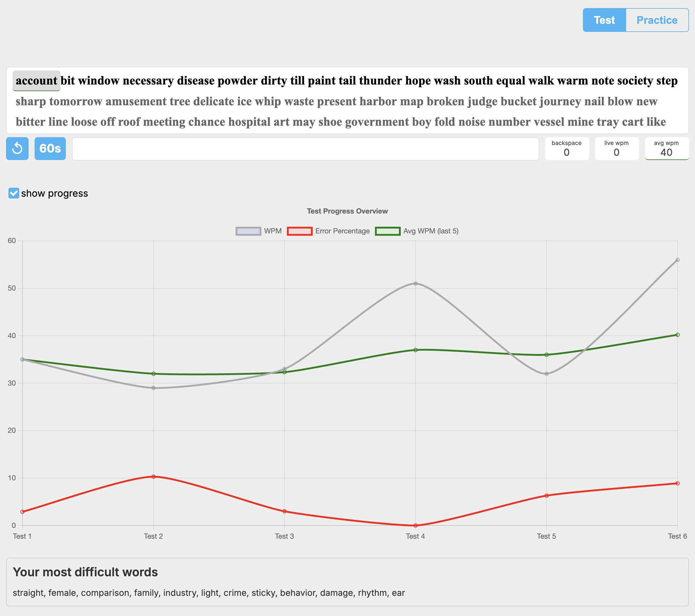Image resolution: width=695 pixels, height=616 pixels.
Task: Click the restart button next to the timer
Action: tap(17, 148)
